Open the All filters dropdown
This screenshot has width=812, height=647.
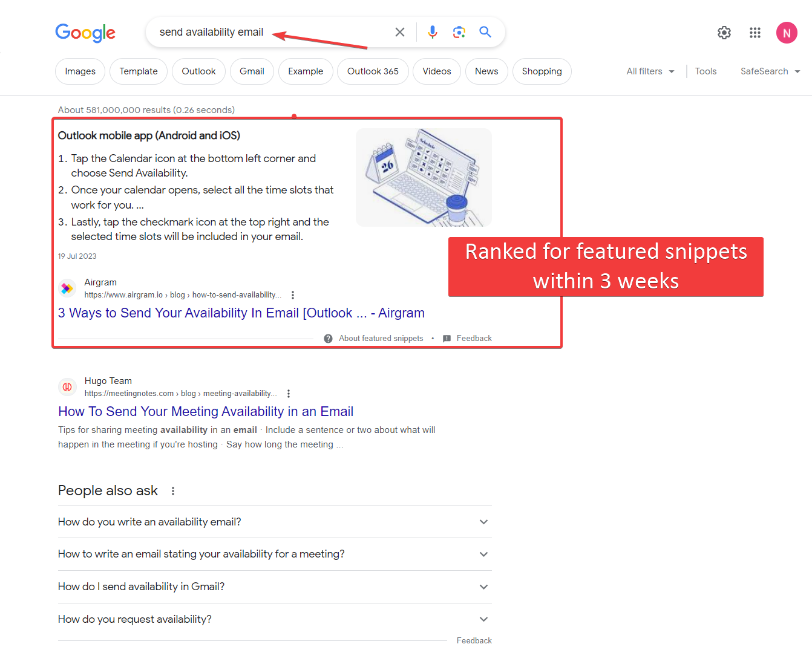click(x=650, y=71)
